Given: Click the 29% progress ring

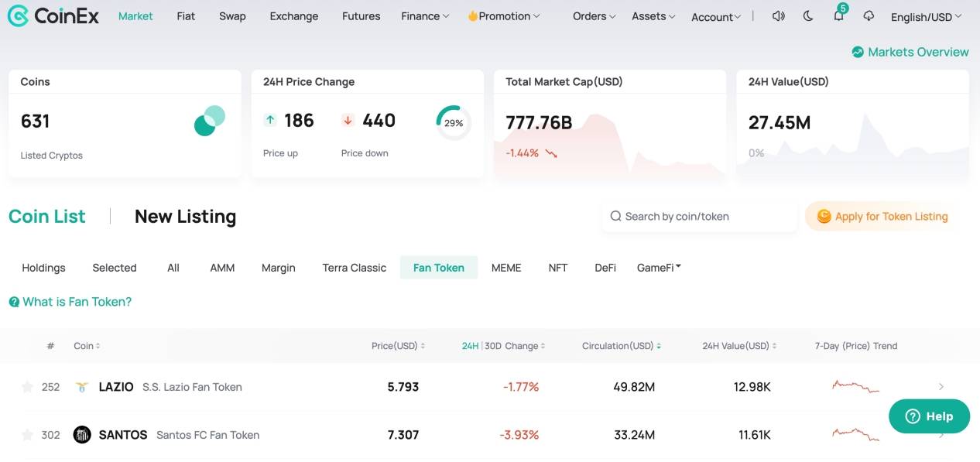Looking at the screenshot, I should click(454, 123).
